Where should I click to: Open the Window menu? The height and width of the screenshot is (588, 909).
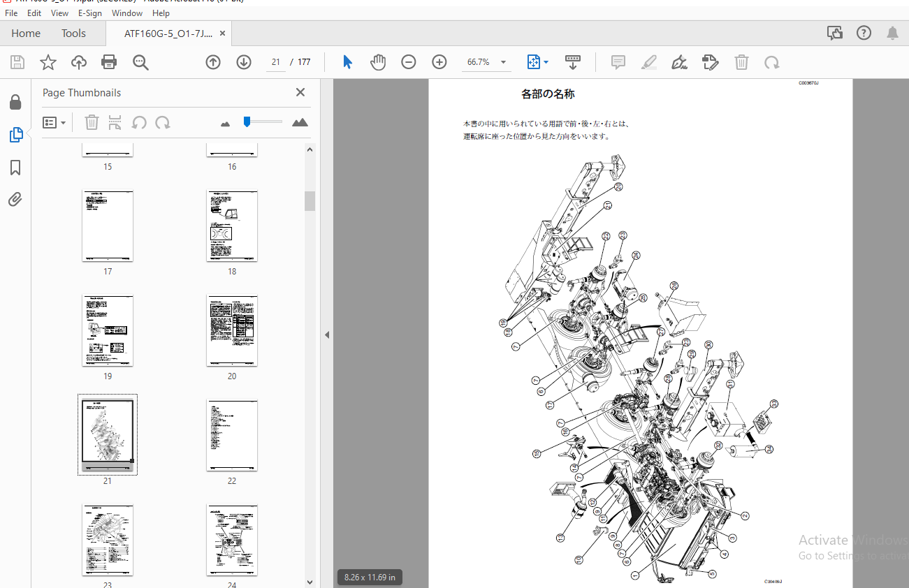(127, 13)
